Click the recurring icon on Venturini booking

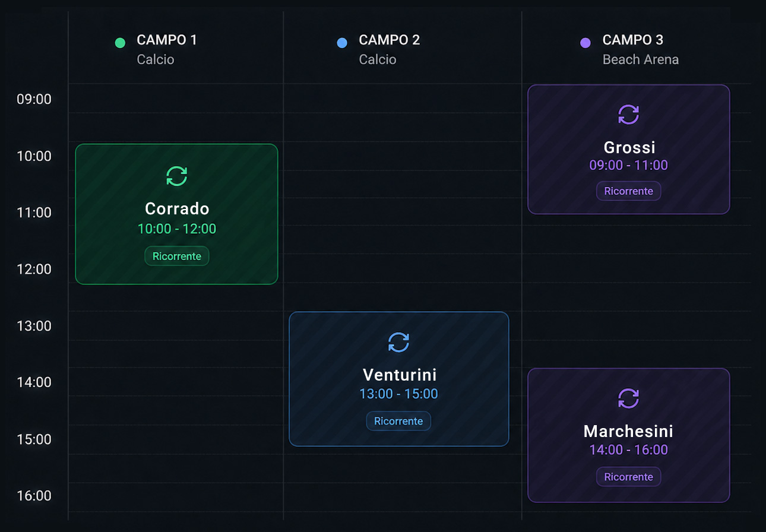pyautogui.click(x=398, y=342)
